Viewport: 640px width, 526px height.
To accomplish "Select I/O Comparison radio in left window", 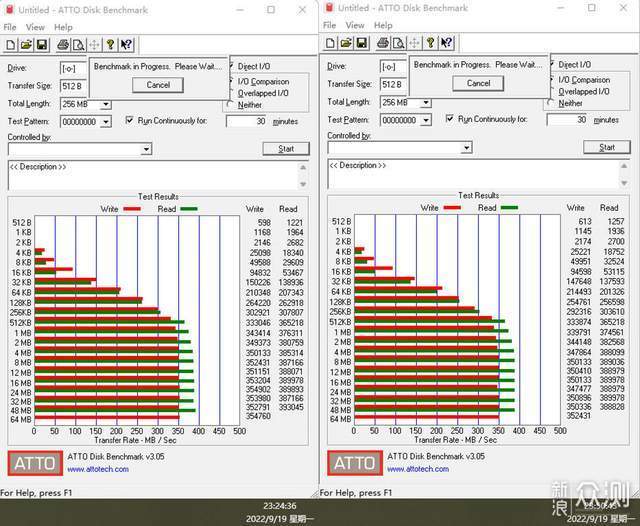I will 231,81.
